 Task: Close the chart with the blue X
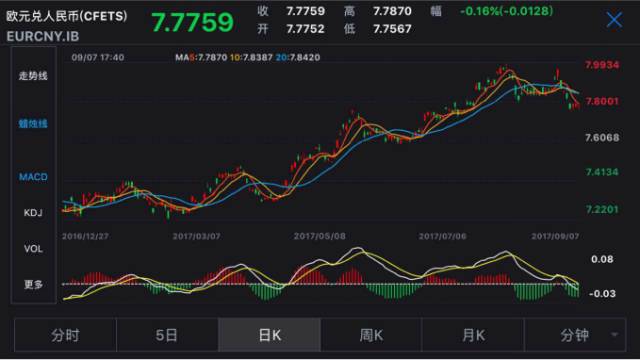pyautogui.click(x=614, y=20)
